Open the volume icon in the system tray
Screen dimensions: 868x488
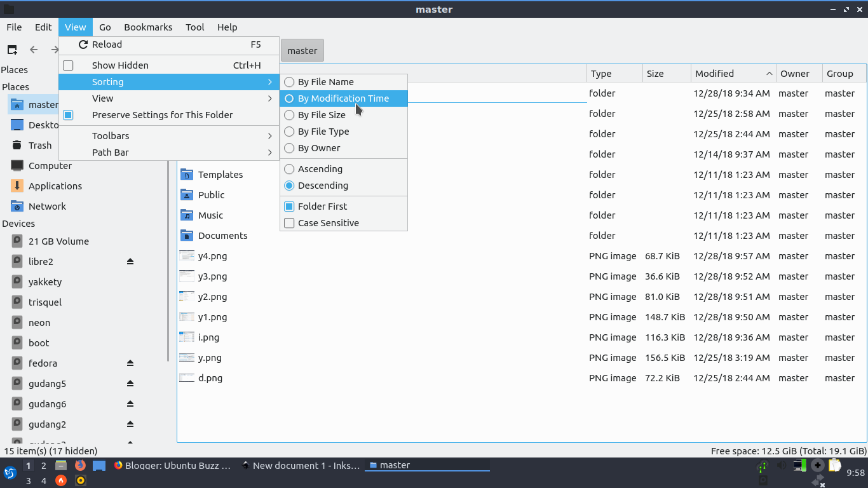[x=780, y=464]
